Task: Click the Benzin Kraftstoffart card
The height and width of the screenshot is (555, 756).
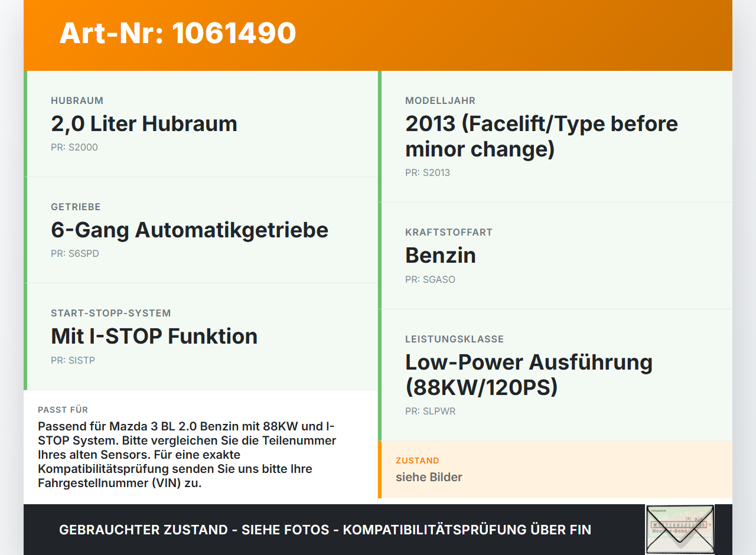Action: (555, 256)
